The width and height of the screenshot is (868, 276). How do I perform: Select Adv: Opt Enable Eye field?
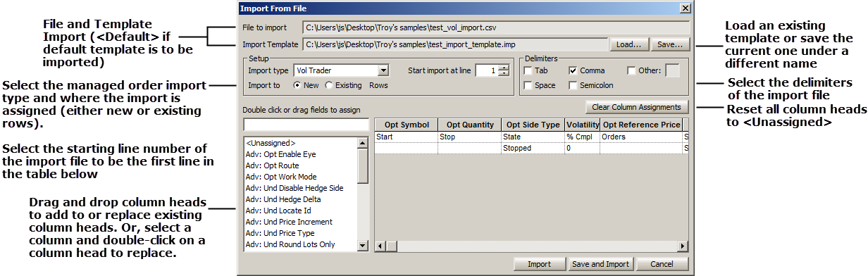pos(301,154)
